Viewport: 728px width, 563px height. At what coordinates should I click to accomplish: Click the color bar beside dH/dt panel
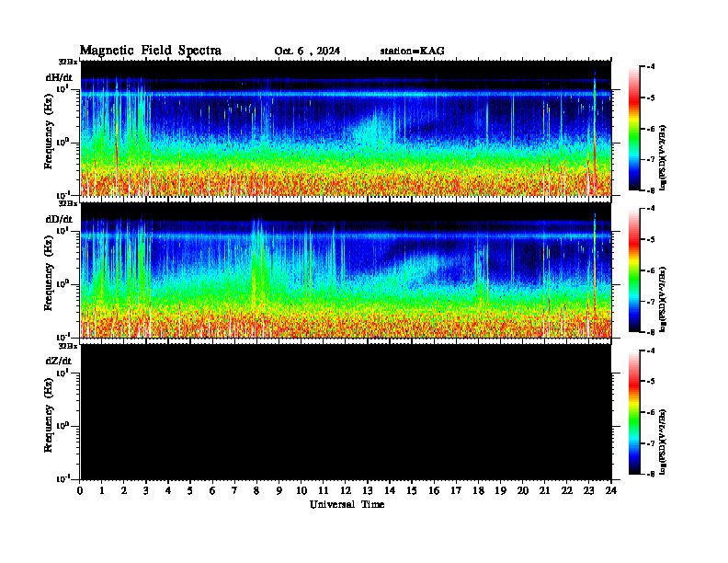pos(634,129)
